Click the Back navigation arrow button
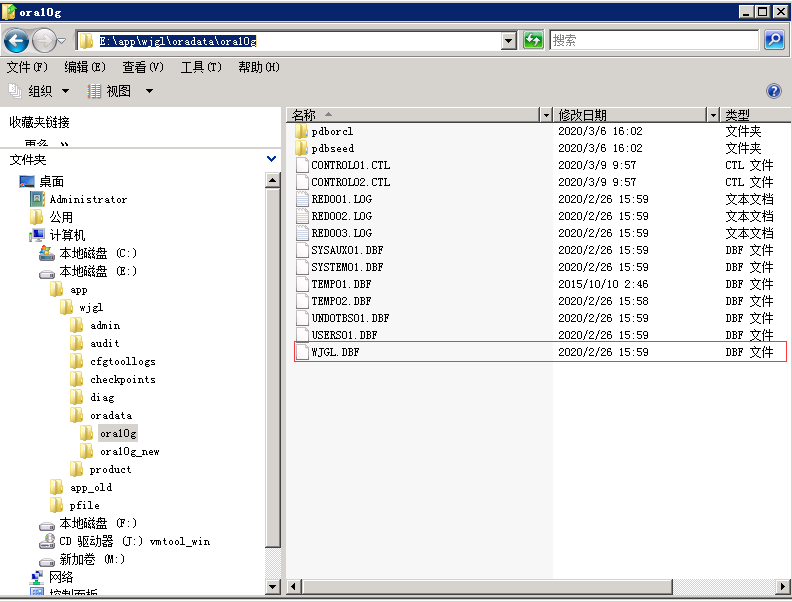The image size is (792, 602). click(x=17, y=40)
